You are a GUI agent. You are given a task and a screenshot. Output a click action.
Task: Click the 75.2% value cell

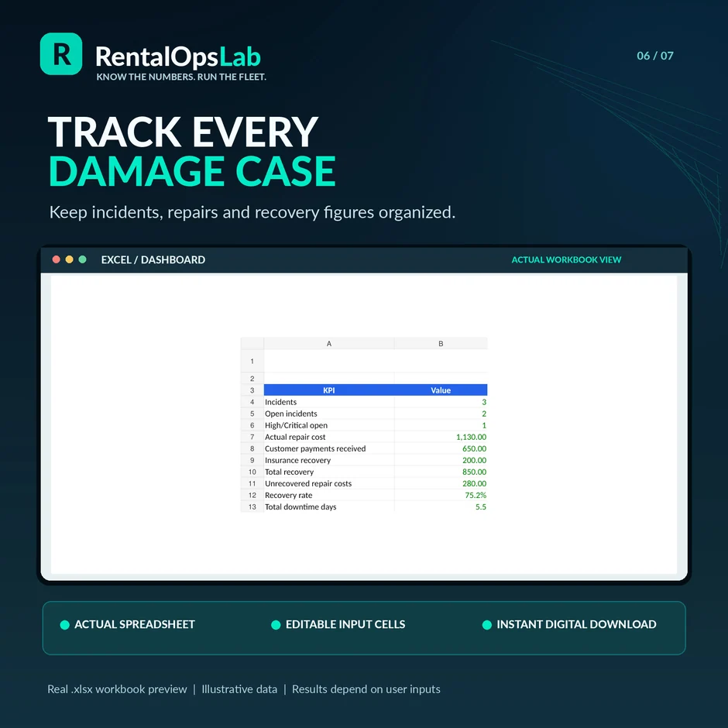[441, 495]
